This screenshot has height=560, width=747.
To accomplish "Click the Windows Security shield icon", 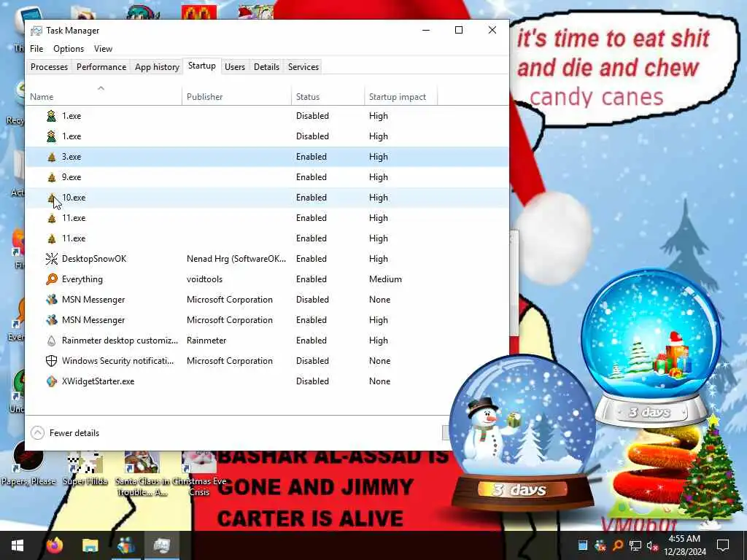I will point(52,361).
